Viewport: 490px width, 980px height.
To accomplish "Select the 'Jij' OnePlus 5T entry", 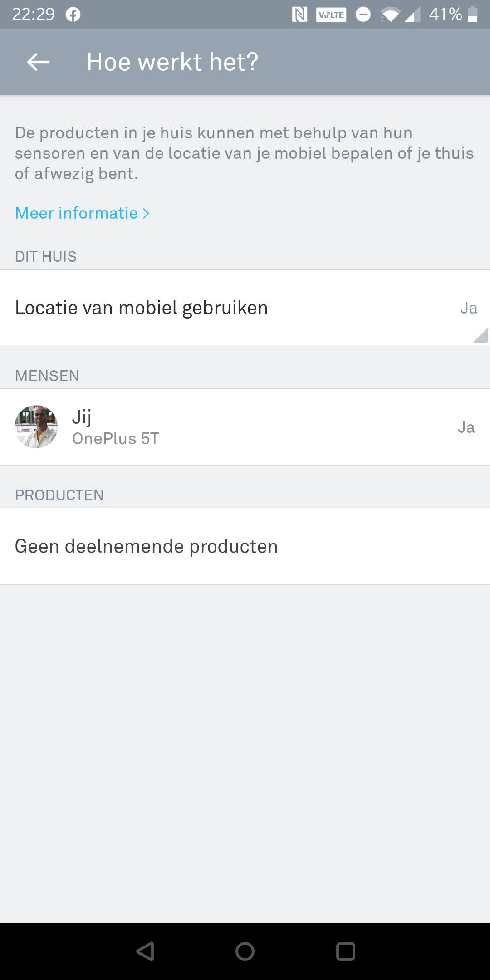I will (116, 427).
